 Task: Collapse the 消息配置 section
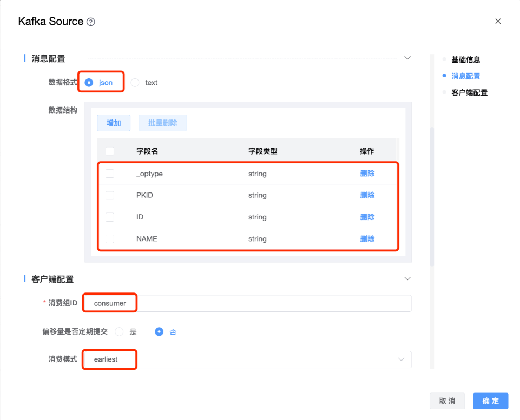pos(407,58)
